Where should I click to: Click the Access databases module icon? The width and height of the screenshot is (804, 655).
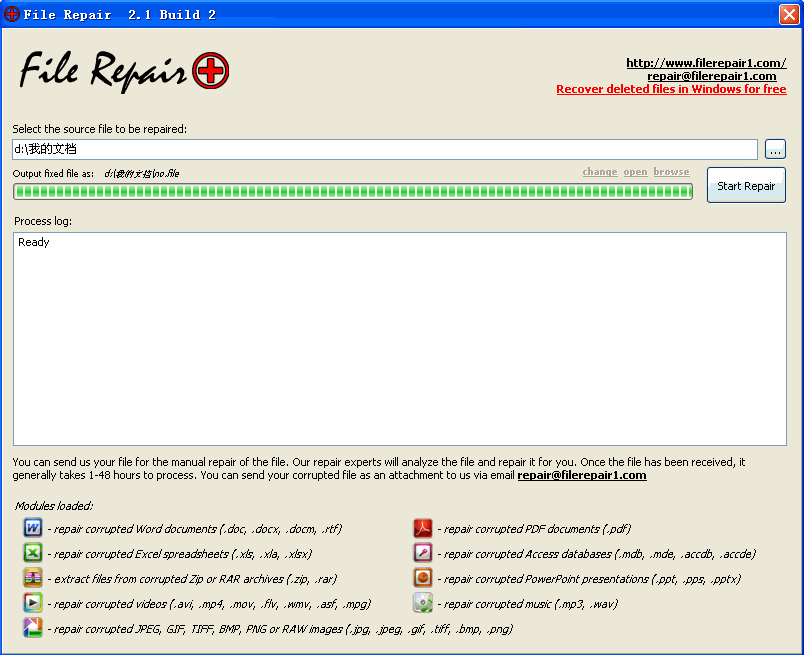pos(423,552)
